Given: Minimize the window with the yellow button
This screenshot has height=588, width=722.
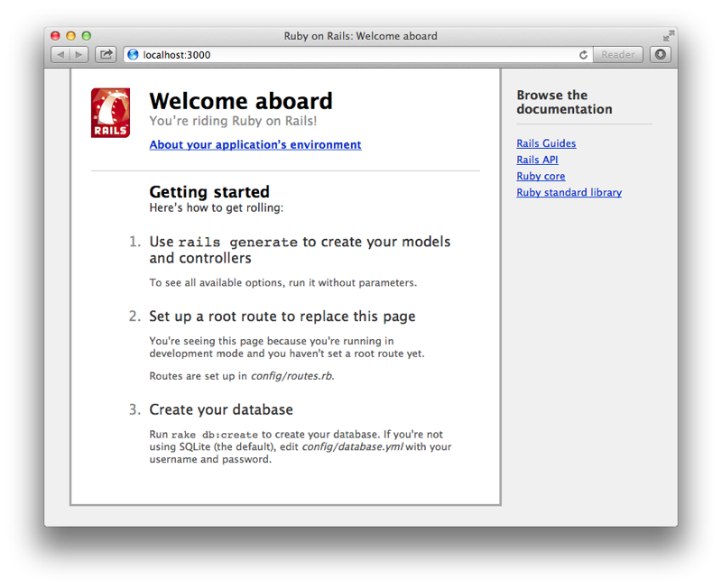Looking at the screenshot, I should (71, 36).
